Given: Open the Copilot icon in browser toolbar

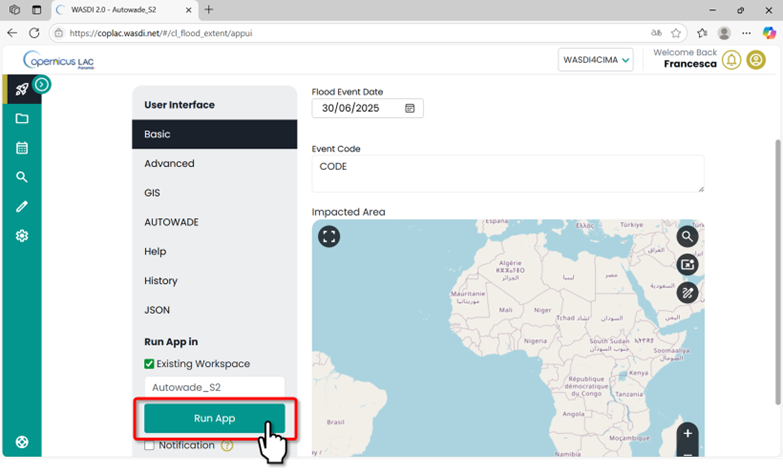Looking at the screenshot, I should 769,33.
